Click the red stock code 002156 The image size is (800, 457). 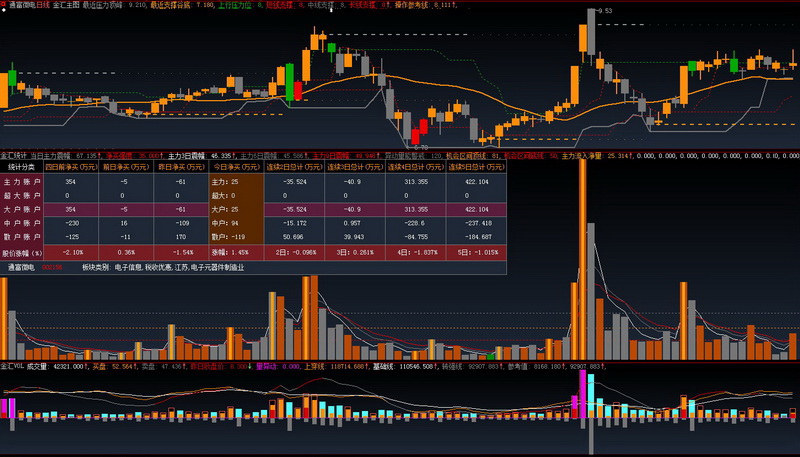[52, 267]
